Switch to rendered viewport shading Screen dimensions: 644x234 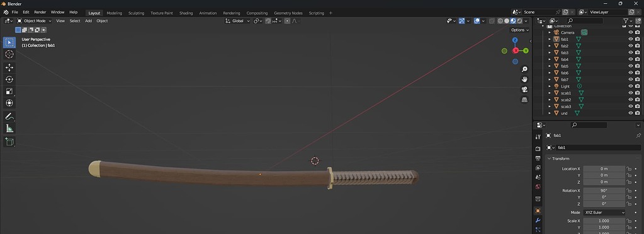(519, 21)
